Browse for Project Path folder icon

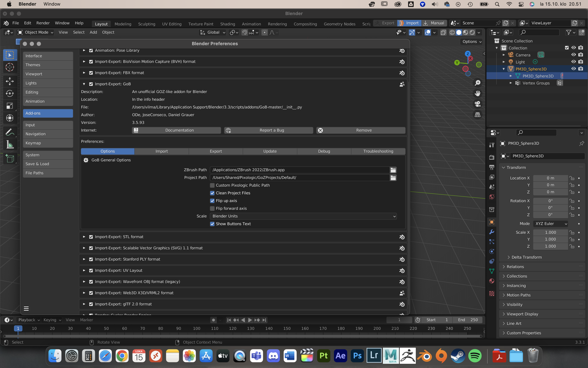(393, 178)
